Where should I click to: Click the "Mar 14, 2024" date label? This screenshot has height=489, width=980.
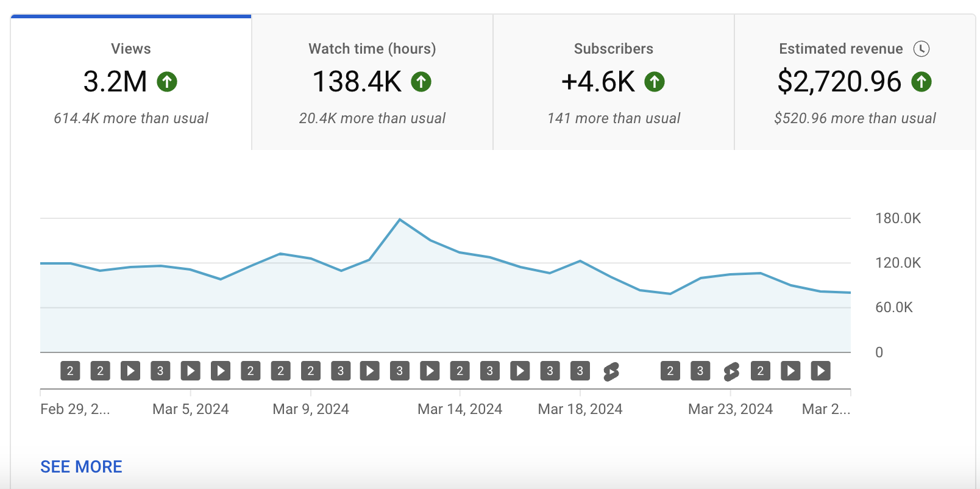[460, 409]
